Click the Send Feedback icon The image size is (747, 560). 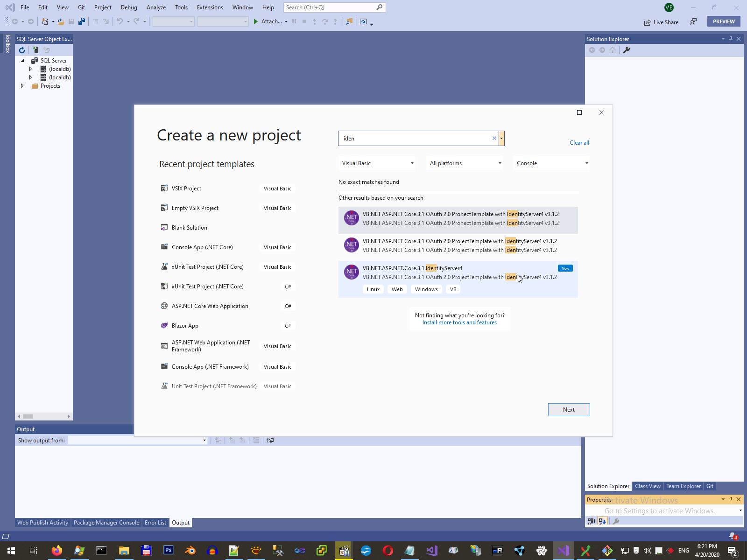tap(693, 21)
